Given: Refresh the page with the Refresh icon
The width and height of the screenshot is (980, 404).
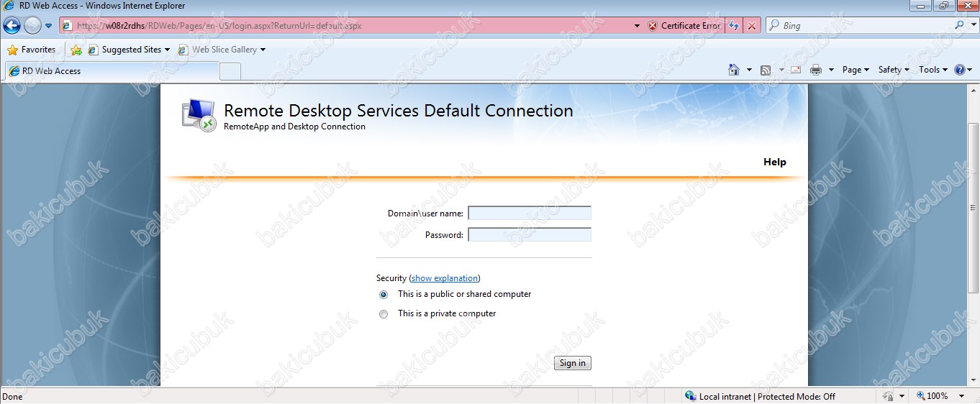Looking at the screenshot, I should coord(734,26).
